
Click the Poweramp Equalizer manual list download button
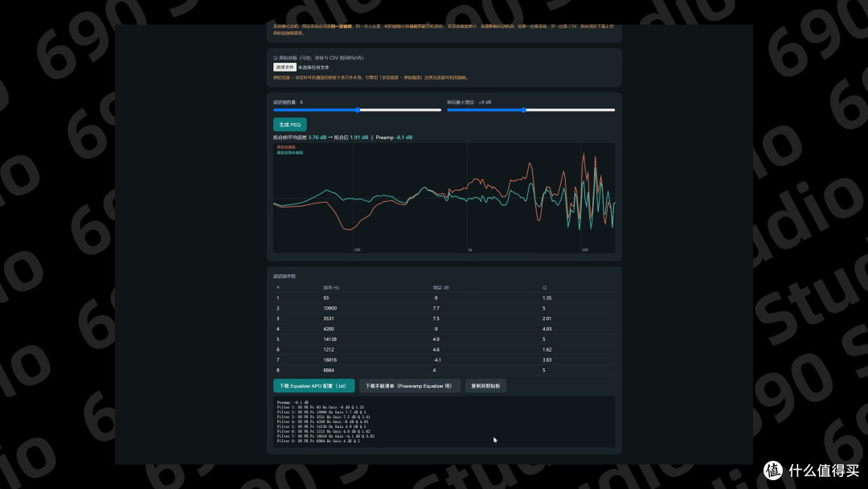coord(410,386)
